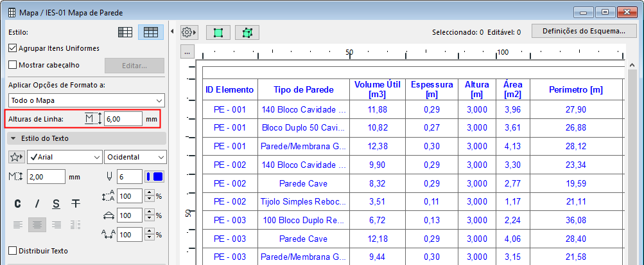Click the text height 2,00 field
Viewport: 644px width, 265px height.
(46, 177)
